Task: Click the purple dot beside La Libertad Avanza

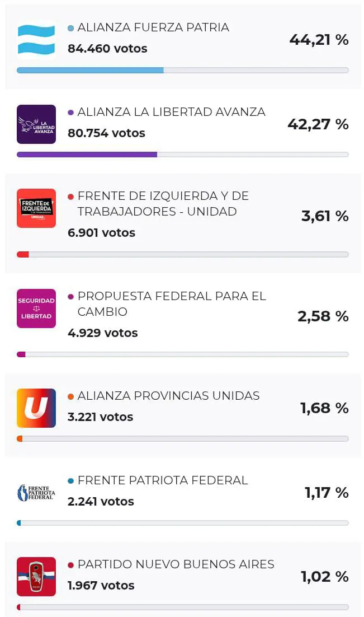Action: tap(70, 113)
